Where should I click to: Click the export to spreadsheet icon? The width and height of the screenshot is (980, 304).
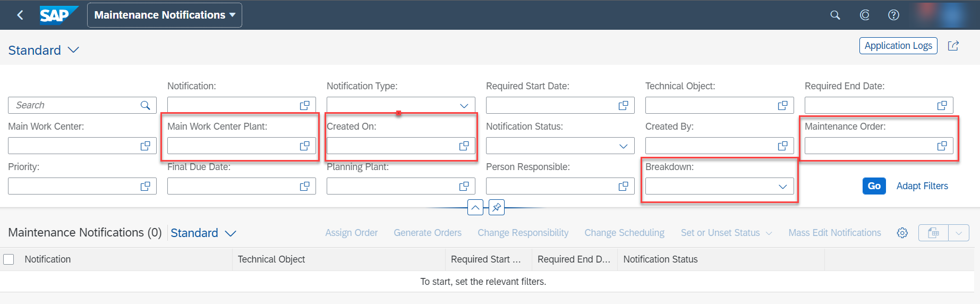933,233
